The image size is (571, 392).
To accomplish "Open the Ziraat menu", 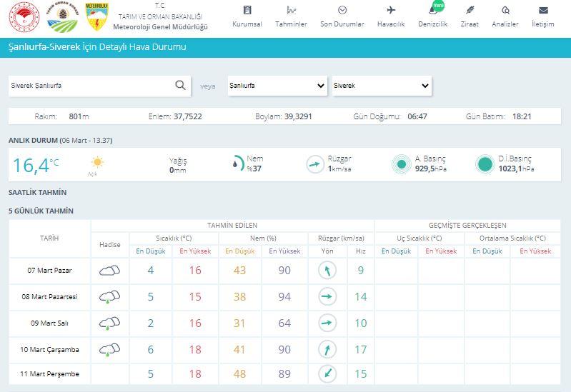I will click(470, 16).
